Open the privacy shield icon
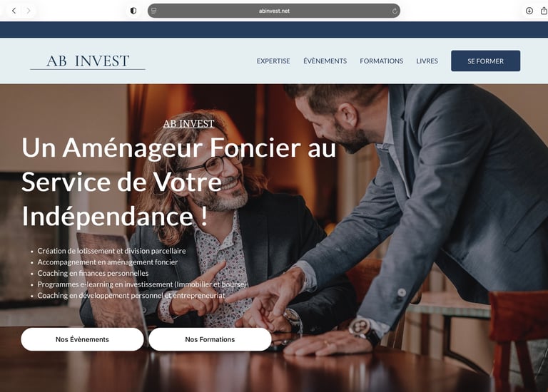The height and width of the screenshot is (392, 548). pos(133,11)
